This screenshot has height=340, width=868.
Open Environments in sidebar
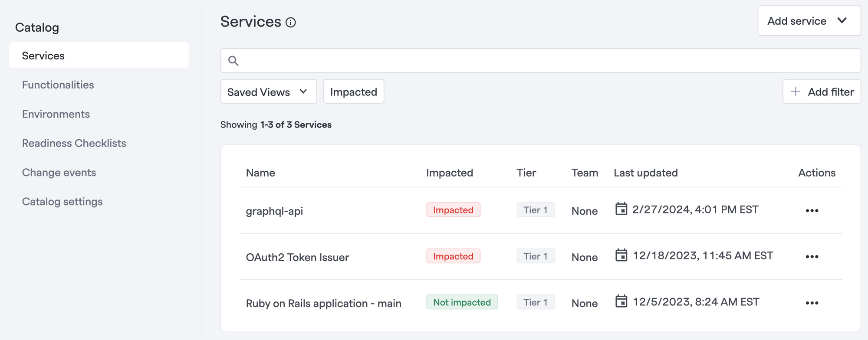(x=56, y=114)
